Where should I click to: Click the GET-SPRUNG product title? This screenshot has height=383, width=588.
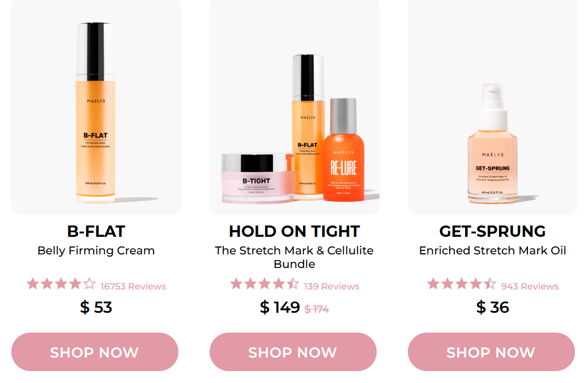(x=492, y=232)
